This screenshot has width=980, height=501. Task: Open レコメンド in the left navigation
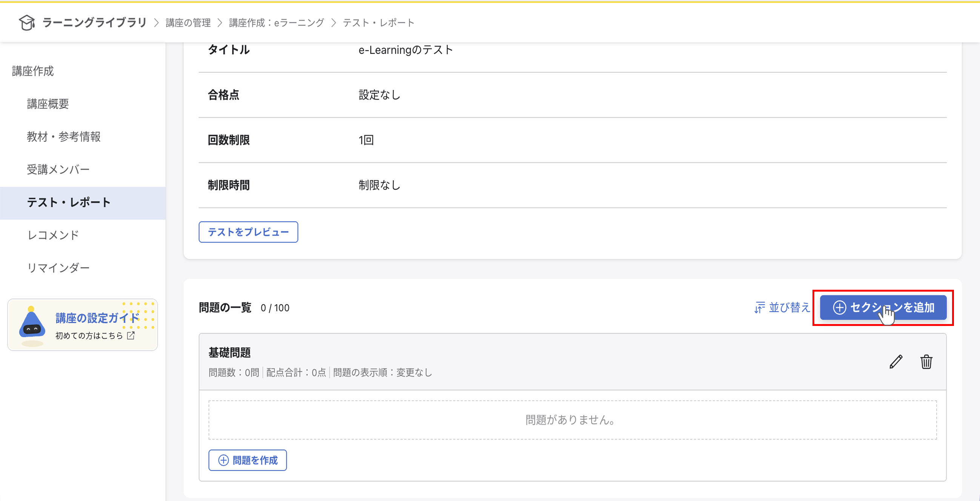click(53, 235)
